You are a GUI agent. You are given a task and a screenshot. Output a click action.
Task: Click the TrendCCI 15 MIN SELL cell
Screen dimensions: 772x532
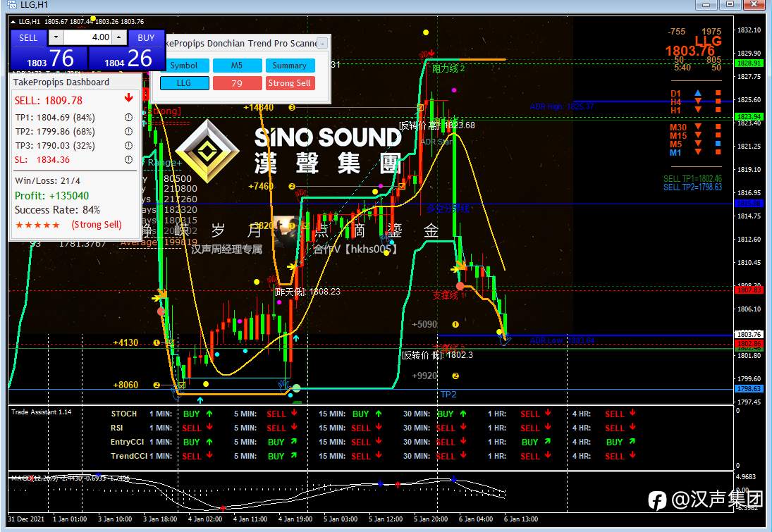367,456
